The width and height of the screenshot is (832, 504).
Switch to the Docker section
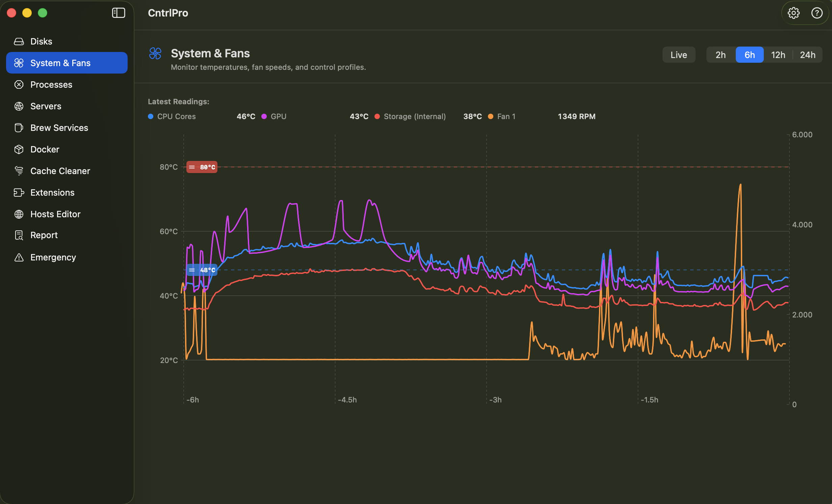(x=67, y=149)
